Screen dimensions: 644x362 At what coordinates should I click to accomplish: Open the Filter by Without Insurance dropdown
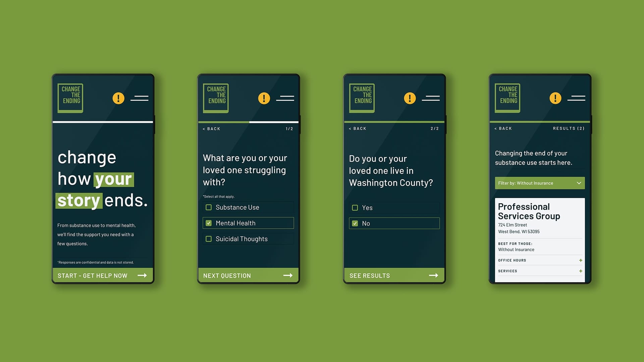tap(540, 183)
